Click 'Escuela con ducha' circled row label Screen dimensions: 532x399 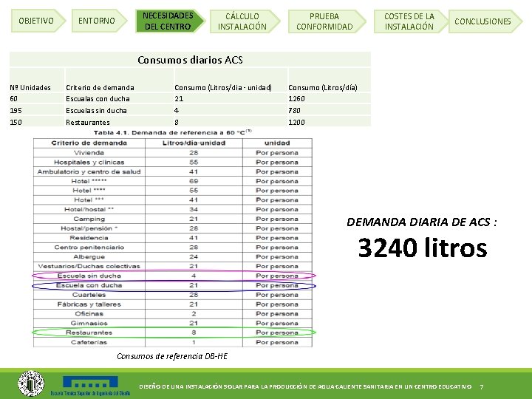(89, 285)
